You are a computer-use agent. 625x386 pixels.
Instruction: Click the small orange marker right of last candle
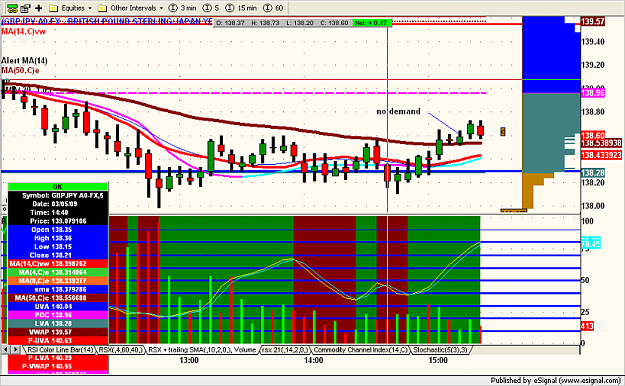point(503,132)
